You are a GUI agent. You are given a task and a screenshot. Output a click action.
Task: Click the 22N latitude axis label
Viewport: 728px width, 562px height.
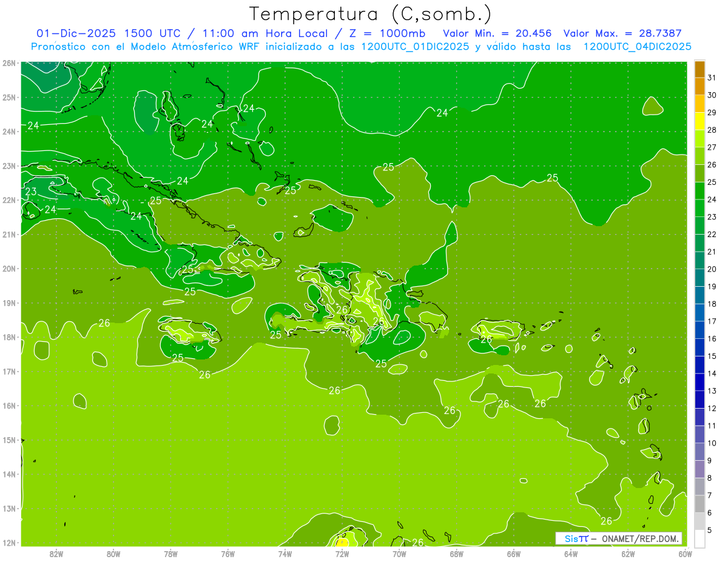[x=8, y=200]
